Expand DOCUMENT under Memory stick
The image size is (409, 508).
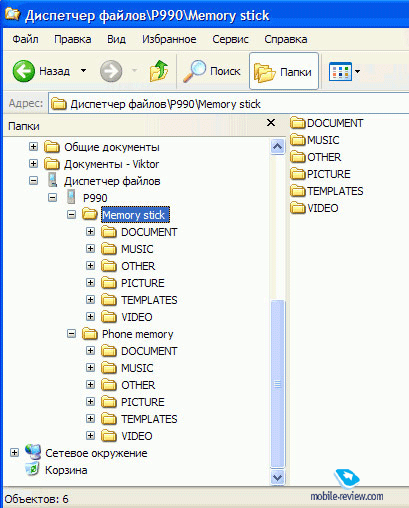pos(90,231)
